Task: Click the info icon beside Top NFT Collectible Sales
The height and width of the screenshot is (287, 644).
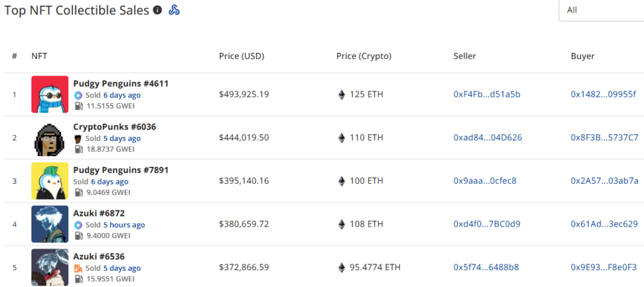Action: click(x=157, y=10)
